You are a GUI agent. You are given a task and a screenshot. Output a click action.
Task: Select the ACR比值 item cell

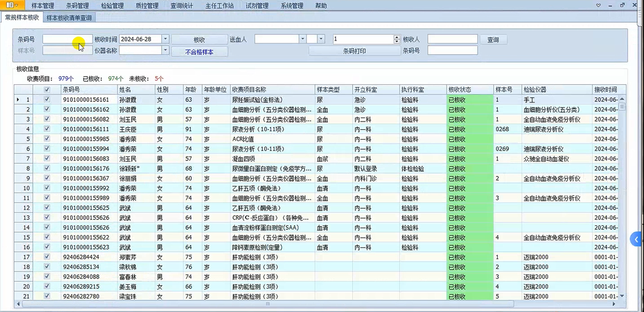point(272,139)
